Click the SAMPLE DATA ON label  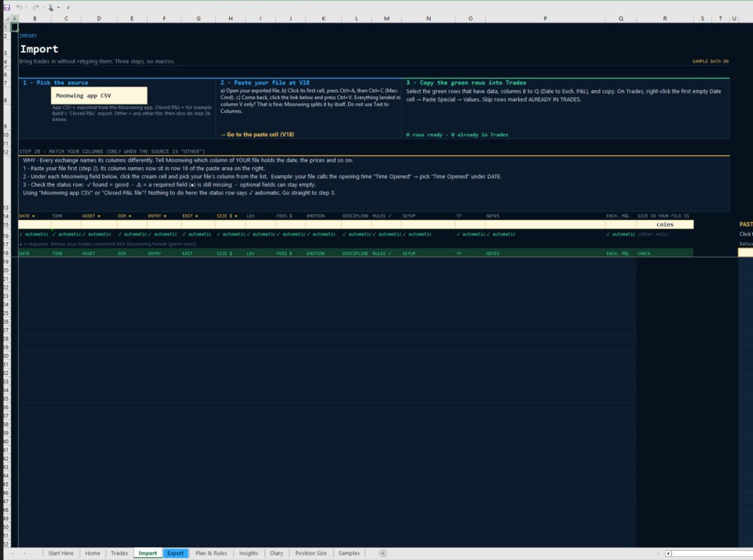(x=710, y=62)
